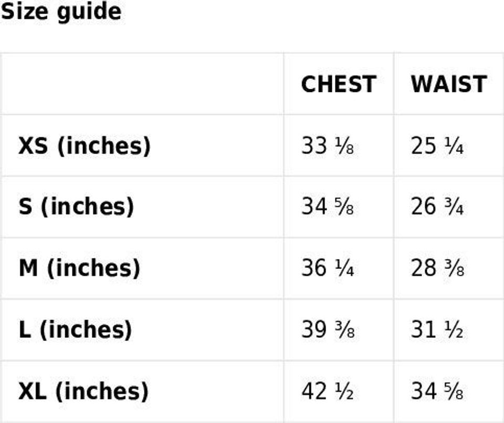Screen dimensions: 504x423
Task: Click the XL (inches) row label
Action: (83, 391)
